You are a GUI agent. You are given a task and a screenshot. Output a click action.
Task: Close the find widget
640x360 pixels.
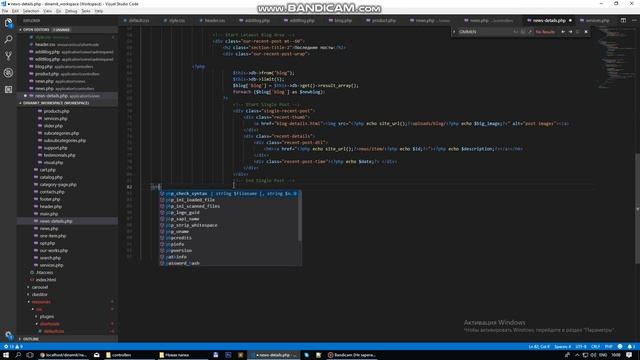click(586, 32)
